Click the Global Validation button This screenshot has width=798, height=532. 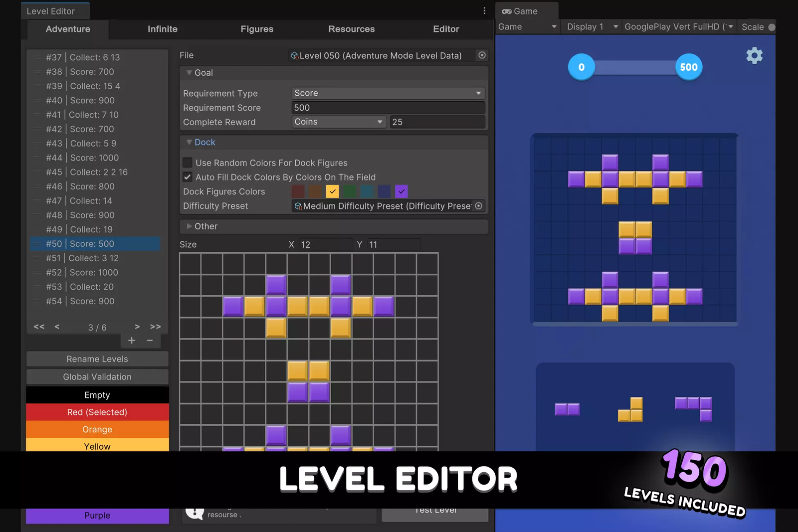coord(97,377)
